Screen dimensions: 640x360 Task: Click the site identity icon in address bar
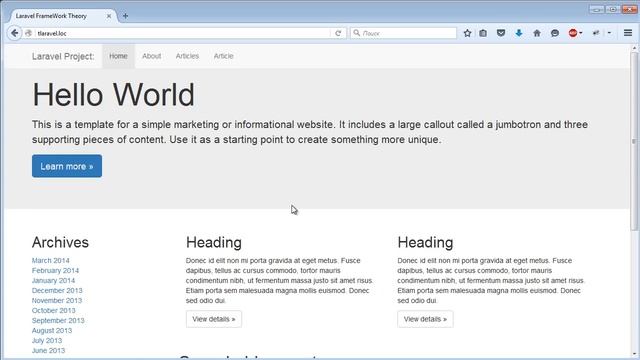29,33
